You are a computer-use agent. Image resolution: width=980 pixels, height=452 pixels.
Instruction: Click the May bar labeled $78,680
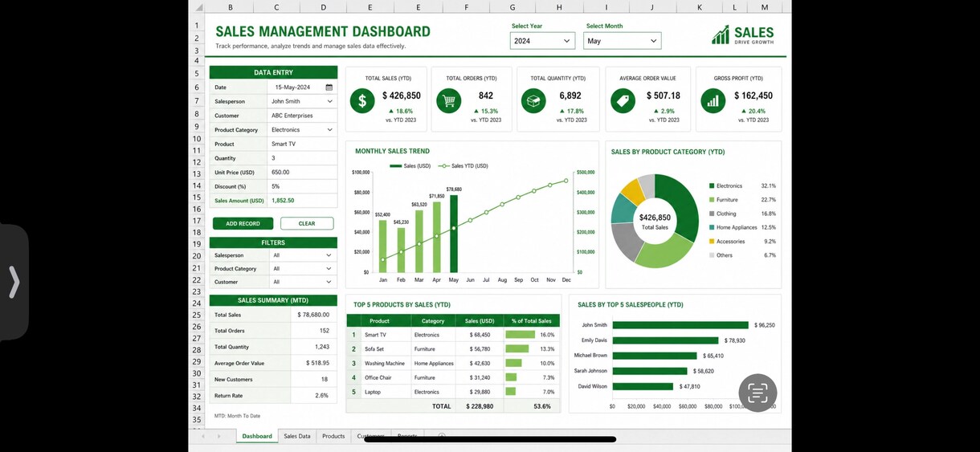(x=454, y=234)
